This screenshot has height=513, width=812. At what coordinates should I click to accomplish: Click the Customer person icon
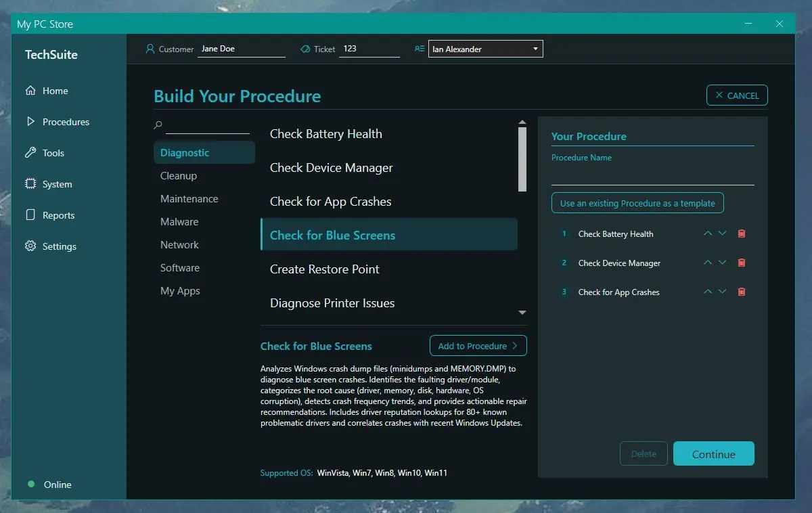(x=150, y=49)
